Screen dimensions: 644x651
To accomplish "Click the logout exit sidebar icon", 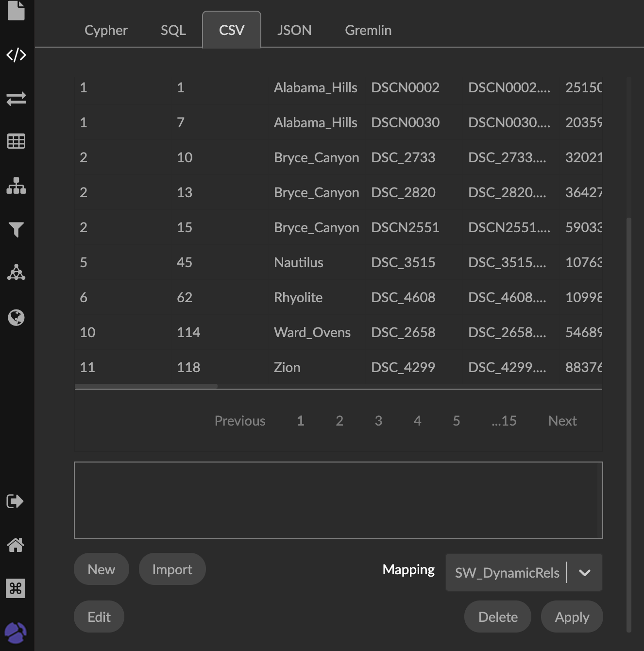I will (15, 501).
